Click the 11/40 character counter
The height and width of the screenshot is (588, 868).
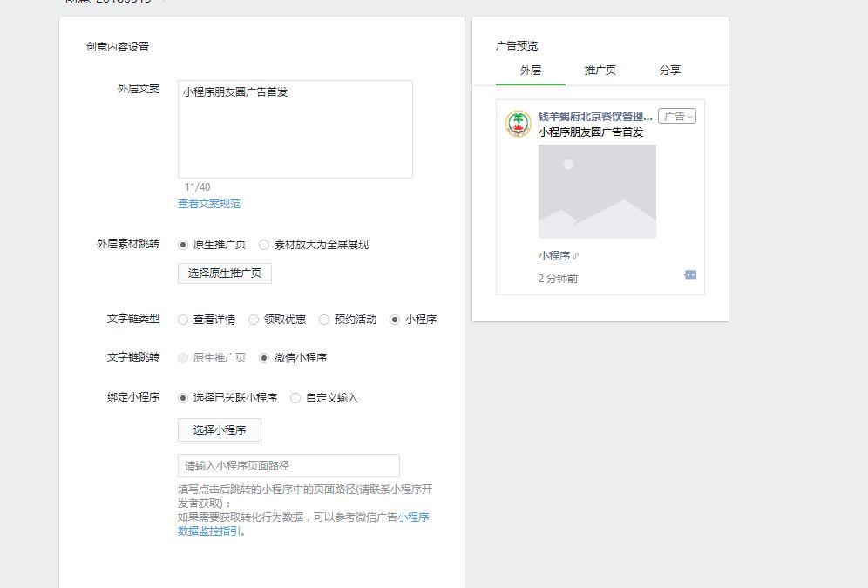pos(197,187)
